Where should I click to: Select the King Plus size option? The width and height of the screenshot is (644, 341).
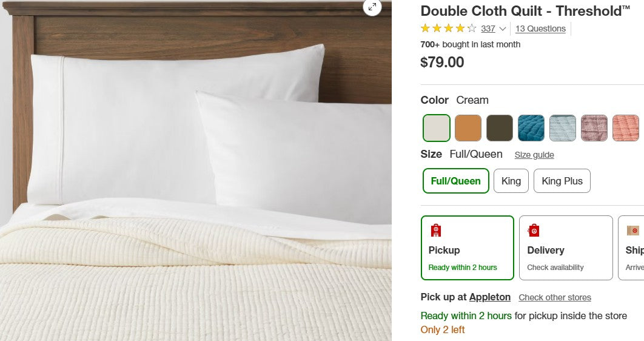click(562, 181)
